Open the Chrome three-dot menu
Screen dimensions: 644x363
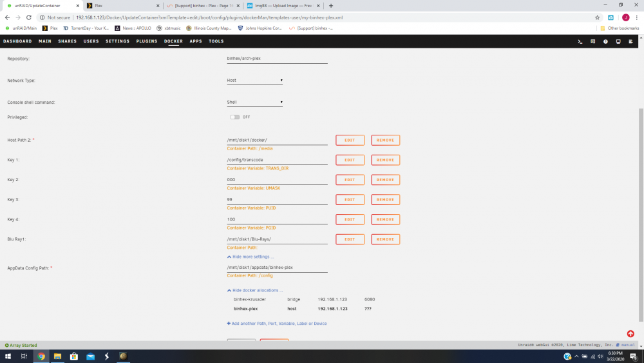click(x=637, y=17)
